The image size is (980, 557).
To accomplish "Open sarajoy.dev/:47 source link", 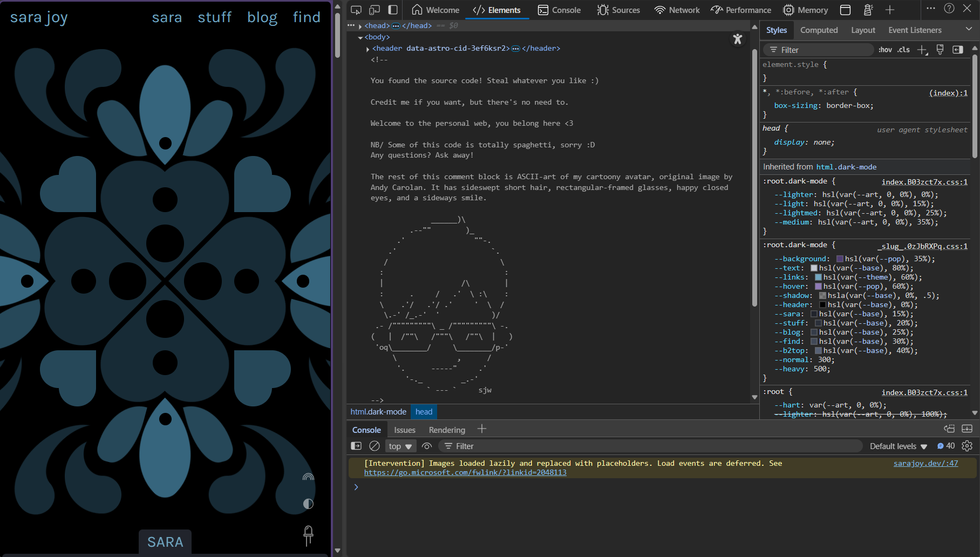I will (925, 463).
